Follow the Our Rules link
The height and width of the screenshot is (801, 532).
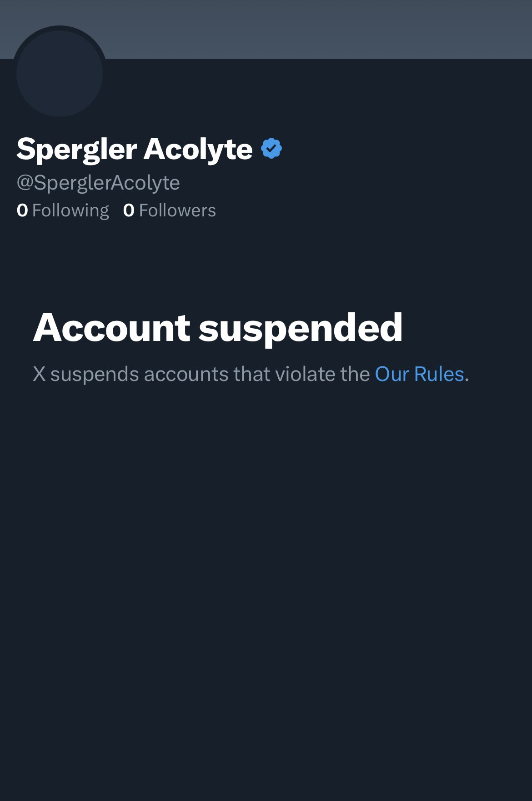[x=419, y=374]
